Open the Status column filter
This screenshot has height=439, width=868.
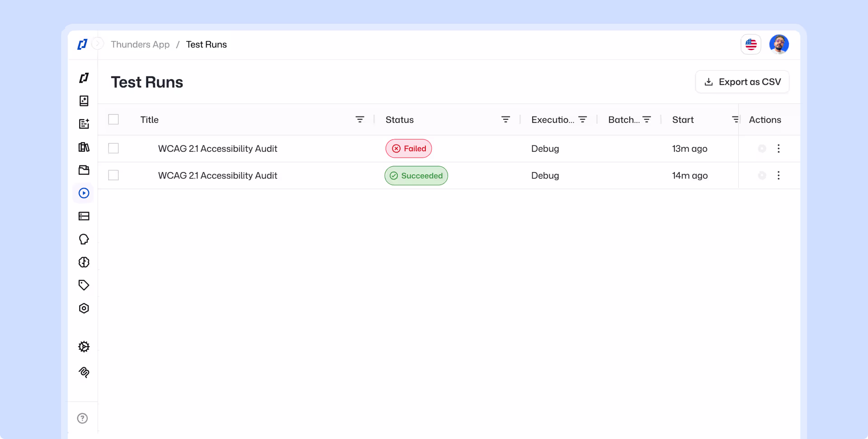pos(505,119)
